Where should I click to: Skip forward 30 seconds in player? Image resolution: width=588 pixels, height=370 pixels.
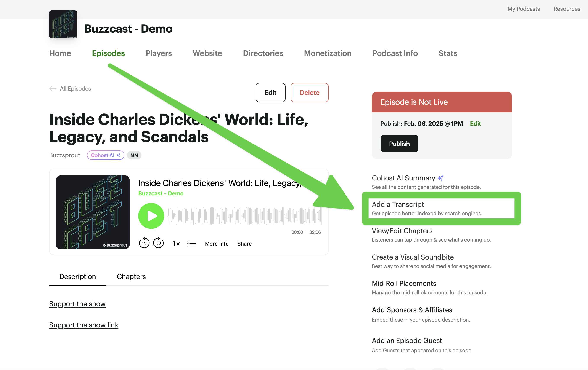click(x=159, y=243)
